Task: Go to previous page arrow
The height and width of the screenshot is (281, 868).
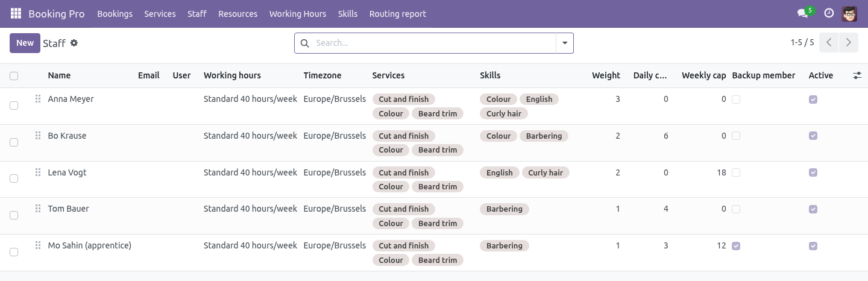Action: click(829, 42)
